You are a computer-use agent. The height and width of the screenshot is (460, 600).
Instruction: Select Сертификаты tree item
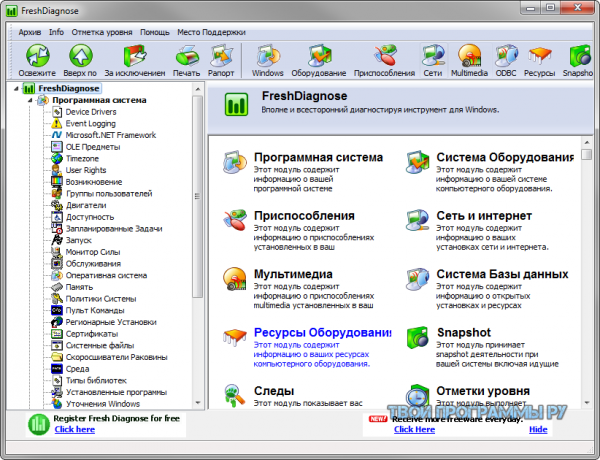pyautogui.click(x=92, y=334)
